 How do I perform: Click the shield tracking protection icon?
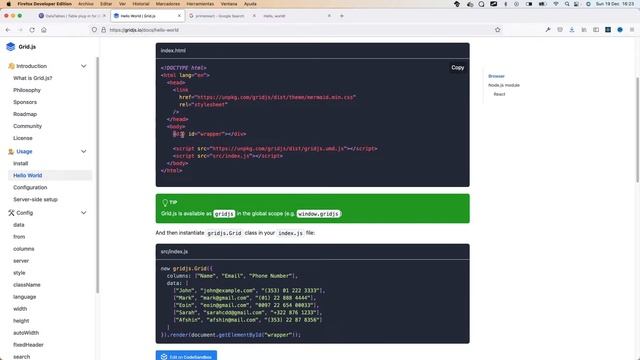pyautogui.click(x=94, y=30)
